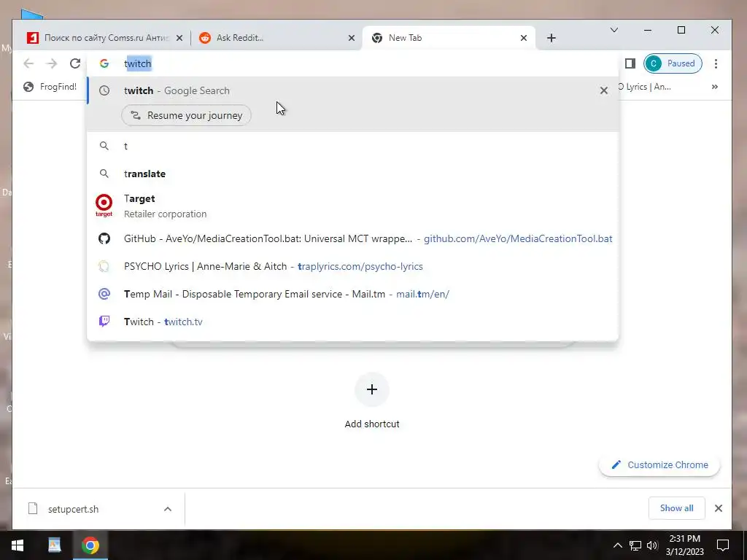Image resolution: width=747 pixels, height=560 pixels.
Task: Click the purple Twitch icon
Action: click(104, 322)
